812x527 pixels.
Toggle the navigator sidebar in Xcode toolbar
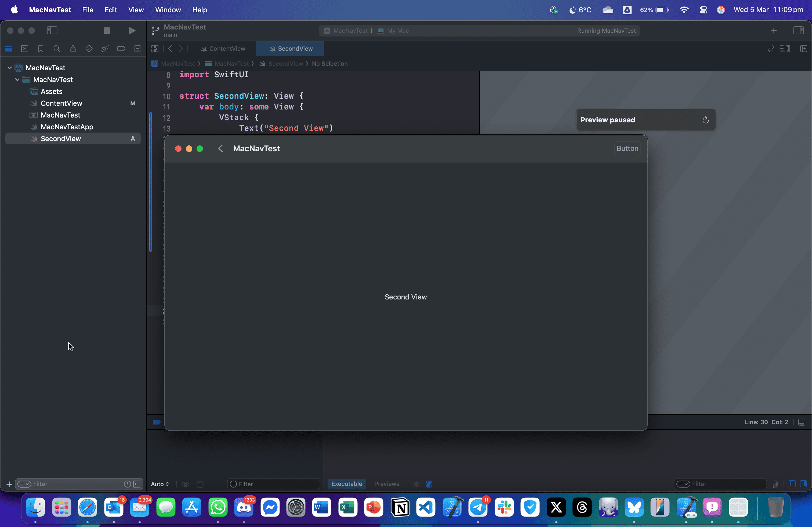point(52,30)
